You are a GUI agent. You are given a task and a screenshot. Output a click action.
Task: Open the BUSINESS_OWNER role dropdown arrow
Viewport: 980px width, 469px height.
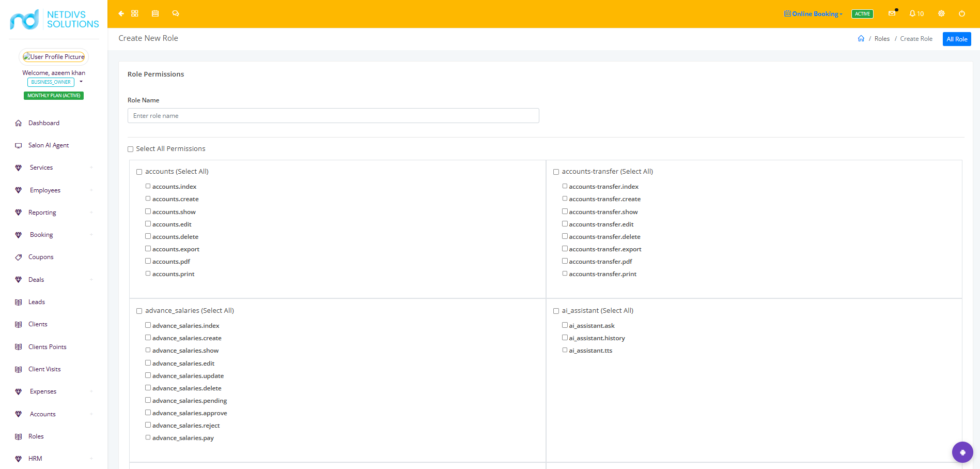[x=81, y=82]
